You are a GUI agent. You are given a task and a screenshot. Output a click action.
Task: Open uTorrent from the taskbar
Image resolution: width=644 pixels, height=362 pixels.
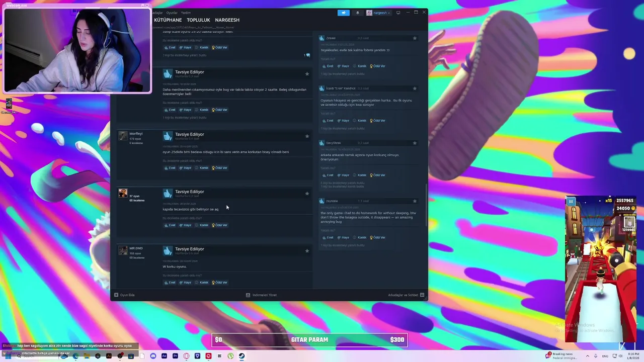coord(230,356)
